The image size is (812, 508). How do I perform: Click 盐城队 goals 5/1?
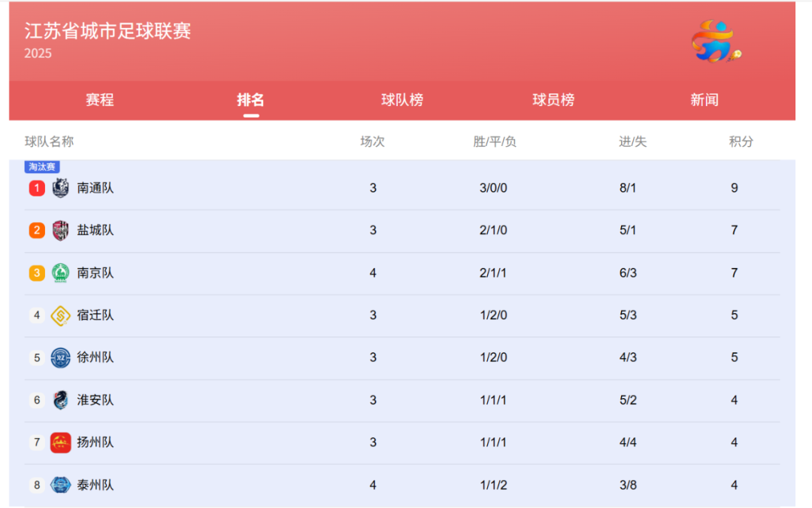pyautogui.click(x=628, y=230)
